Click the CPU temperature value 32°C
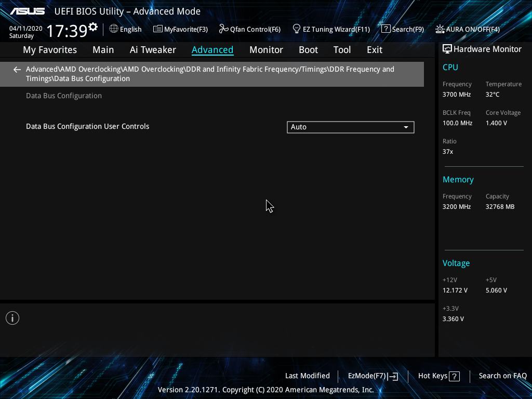This screenshot has height=399, width=532. coord(493,95)
